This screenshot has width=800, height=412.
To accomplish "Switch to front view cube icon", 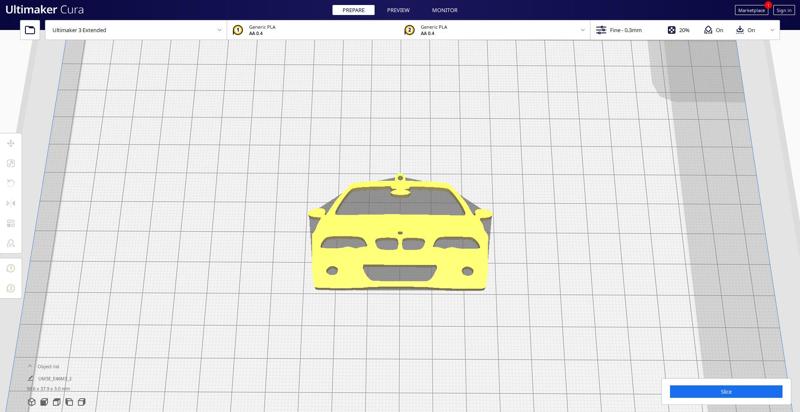I will [x=44, y=402].
